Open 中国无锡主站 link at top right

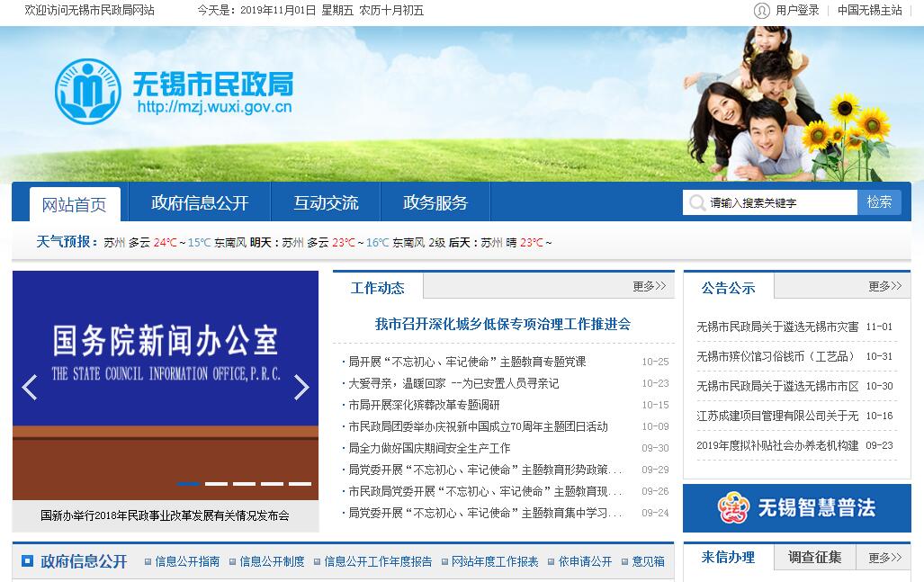[x=869, y=11]
